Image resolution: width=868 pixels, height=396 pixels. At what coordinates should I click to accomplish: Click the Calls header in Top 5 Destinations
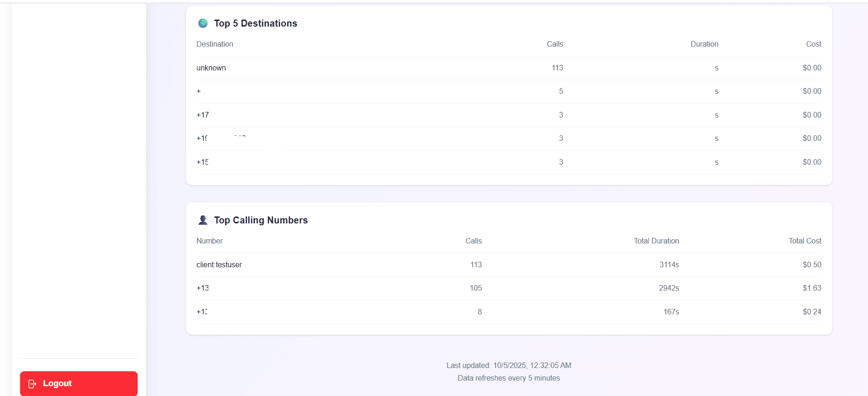click(x=555, y=44)
